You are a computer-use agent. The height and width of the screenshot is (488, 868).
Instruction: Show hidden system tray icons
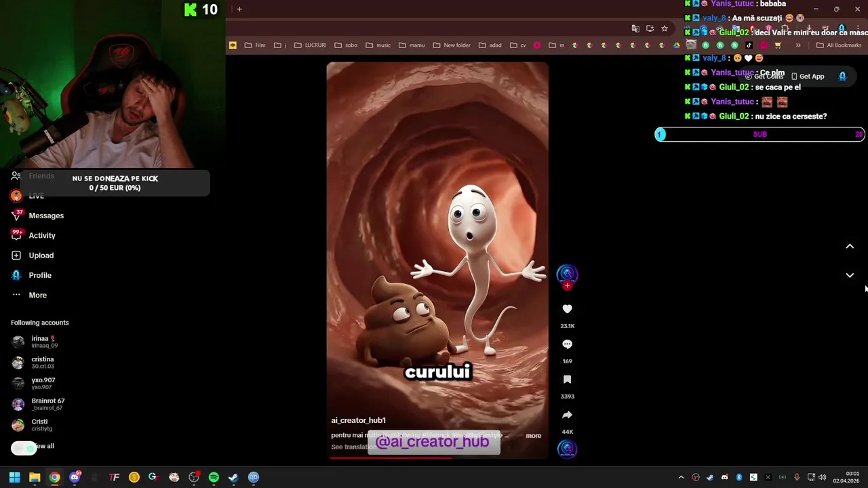tap(682, 477)
